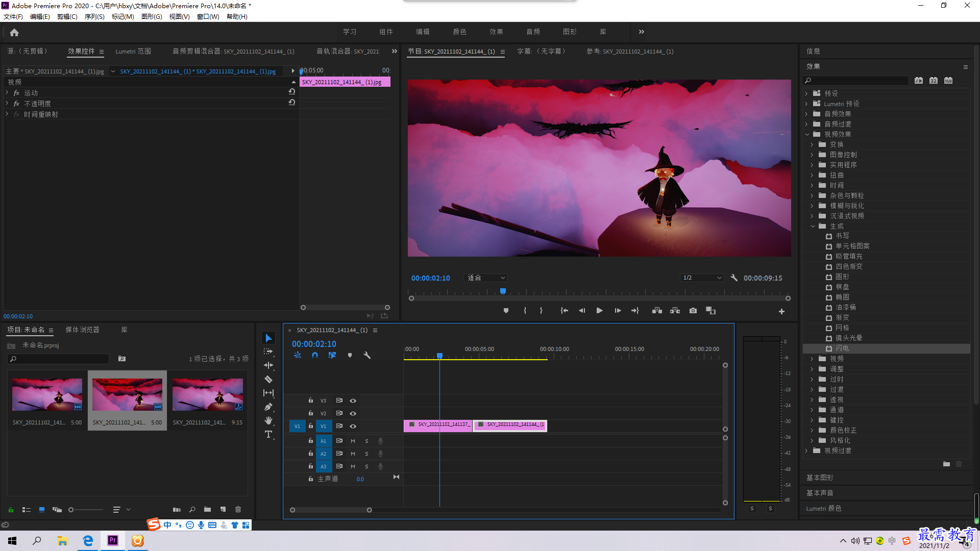This screenshot has width=980, height=551.
Task: Click the delete trash icon in project panel
Action: coord(238,510)
